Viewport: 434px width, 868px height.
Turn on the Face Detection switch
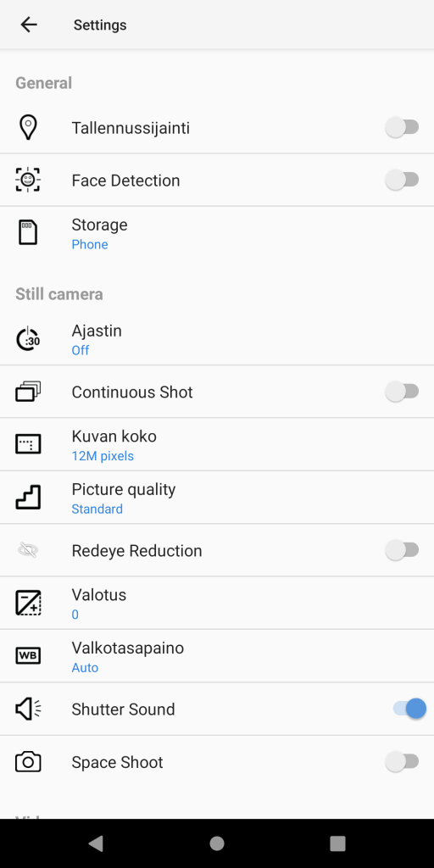tap(403, 181)
